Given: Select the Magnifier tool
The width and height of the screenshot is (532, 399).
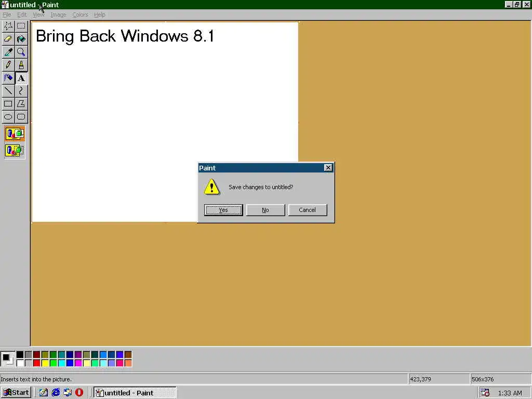Looking at the screenshot, I should point(21,52).
